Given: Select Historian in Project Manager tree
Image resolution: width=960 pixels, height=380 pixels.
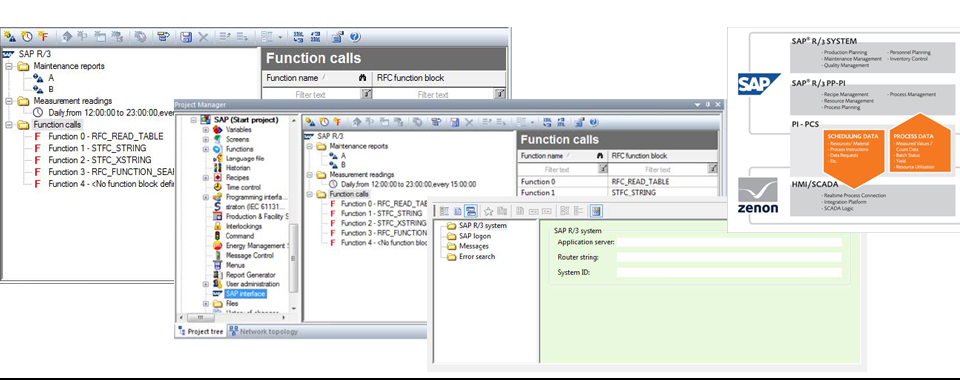Looking at the screenshot, I should (x=238, y=168).
